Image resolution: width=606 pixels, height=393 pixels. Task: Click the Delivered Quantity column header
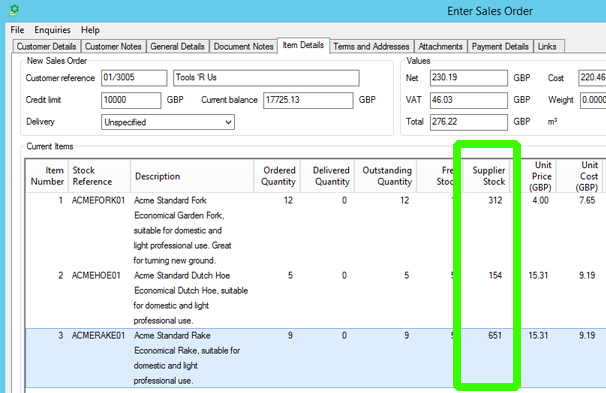pyautogui.click(x=328, y=176)
